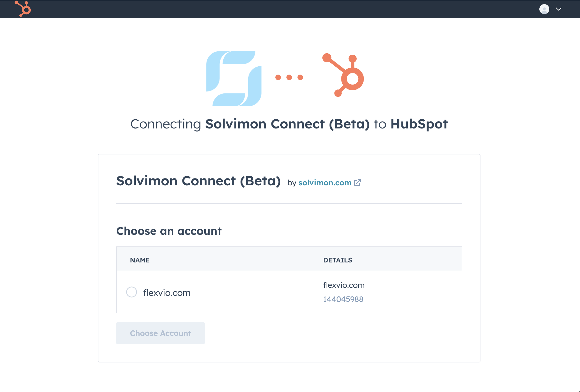The width and height of the screenshot is (580, 392).
Task: Expand the account menu chevron
Action: [559, 9]
